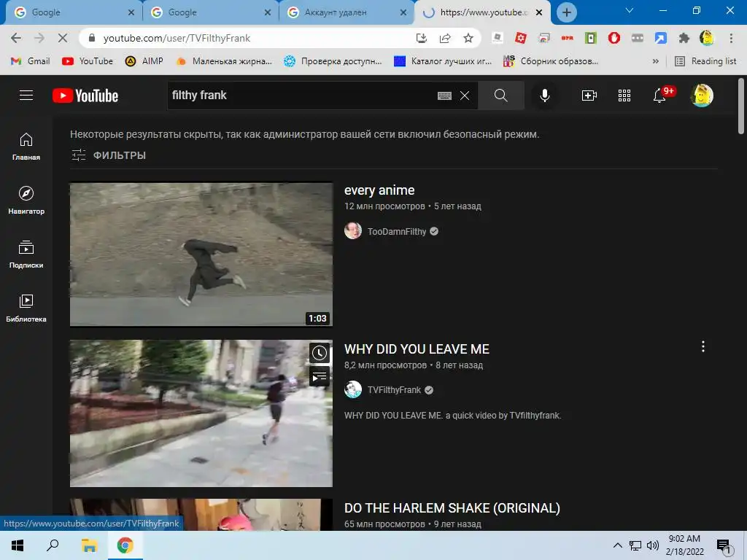This screenshot has height=560, width=747.
Task: Share this page from the address bar
Action: pos(445,38)
